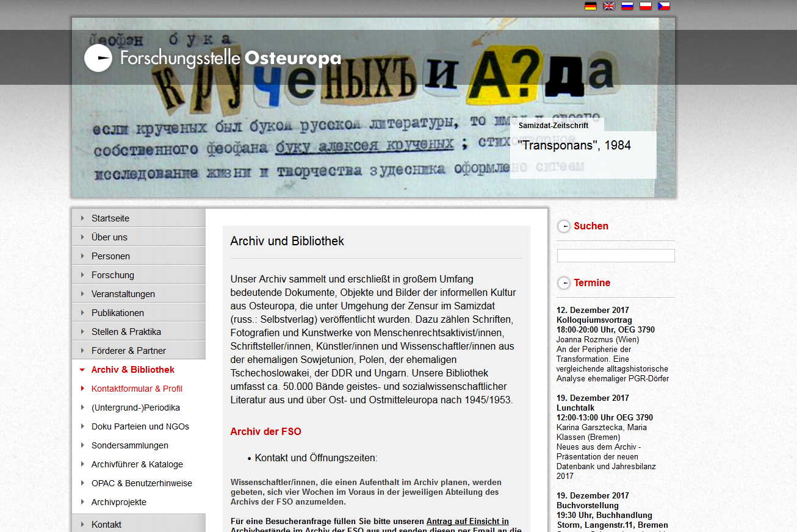Click the arrow beside Archivprojekte
Viewport: 797px width, 532px height.
(82, 501)
